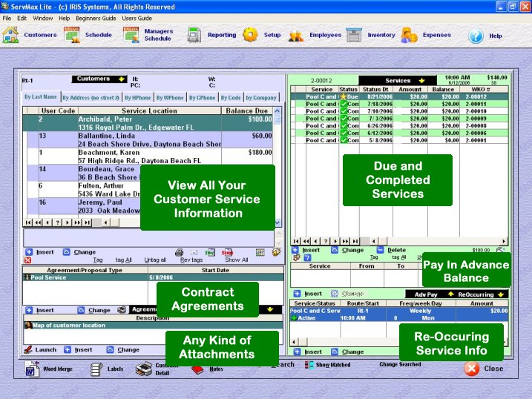Select customer Ballantine, Linda row
The image size is (532, 399).
pyautogui.click(x=149, y=139)
